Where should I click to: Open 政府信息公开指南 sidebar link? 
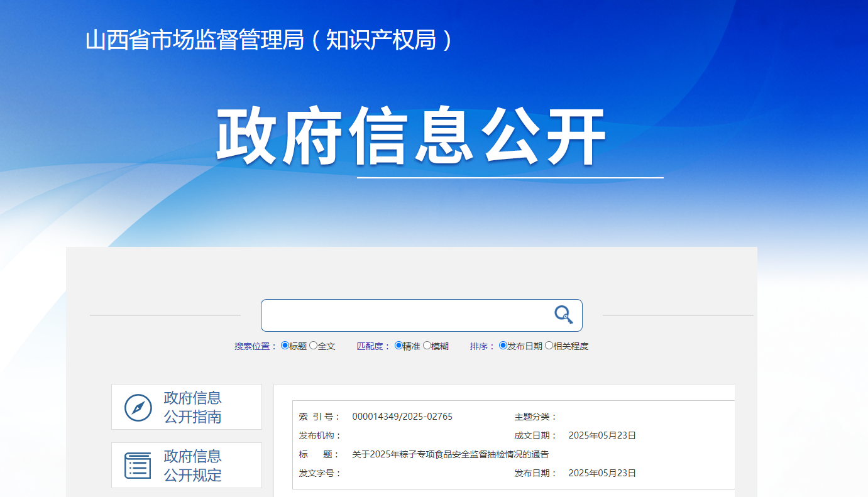(187, 407)
